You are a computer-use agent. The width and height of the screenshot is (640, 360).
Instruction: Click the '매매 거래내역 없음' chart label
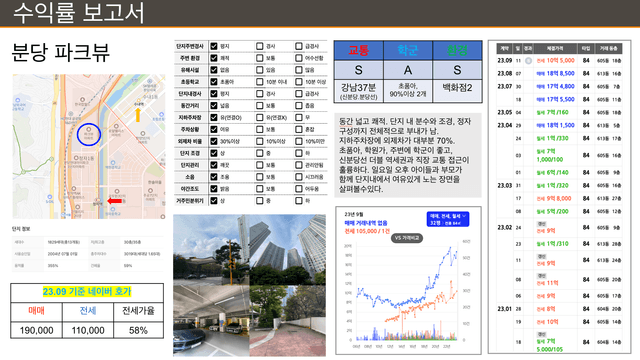(366, 223)
